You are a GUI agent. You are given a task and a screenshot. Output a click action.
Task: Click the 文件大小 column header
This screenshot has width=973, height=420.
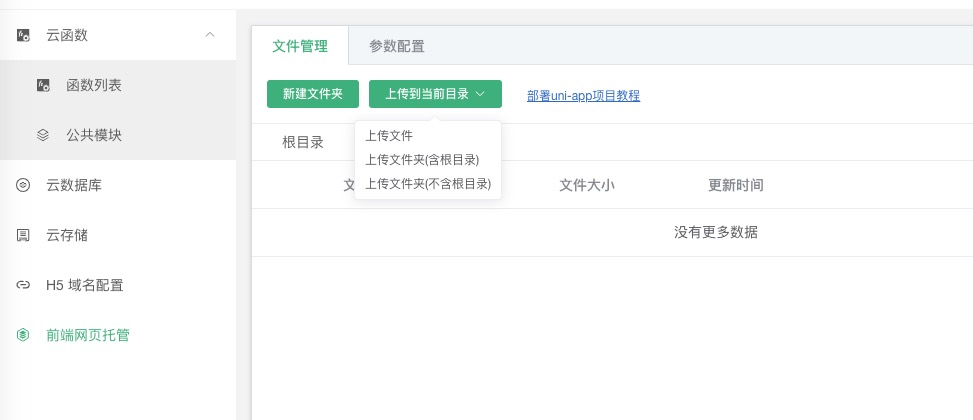point(586,185)
